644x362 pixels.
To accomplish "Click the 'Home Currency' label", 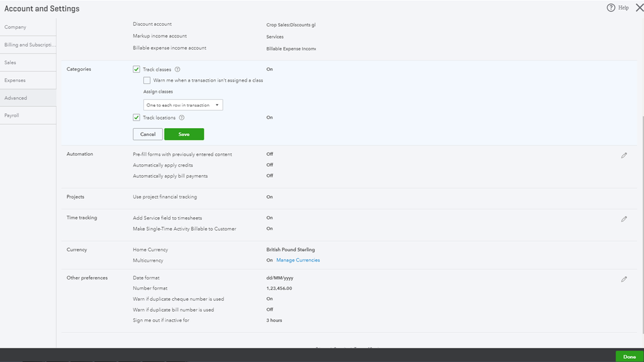I will pos(150,249).
